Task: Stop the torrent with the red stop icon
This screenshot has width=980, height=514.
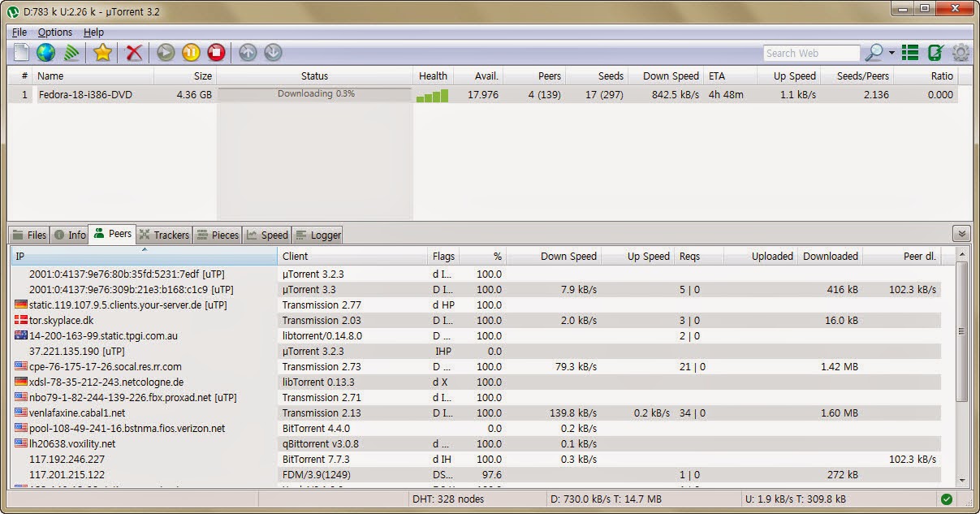Action: coord(216,53)
